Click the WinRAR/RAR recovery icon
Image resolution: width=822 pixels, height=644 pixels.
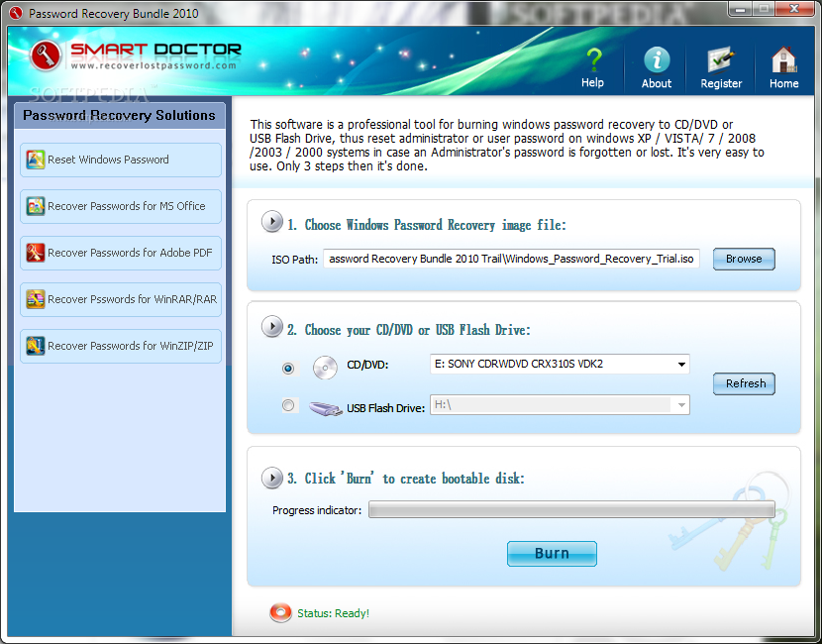click(36, 299)
